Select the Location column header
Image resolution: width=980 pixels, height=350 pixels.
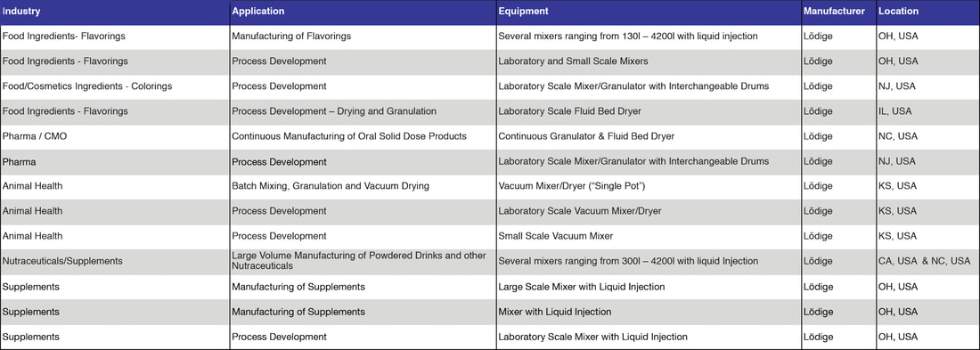[927, 12]
